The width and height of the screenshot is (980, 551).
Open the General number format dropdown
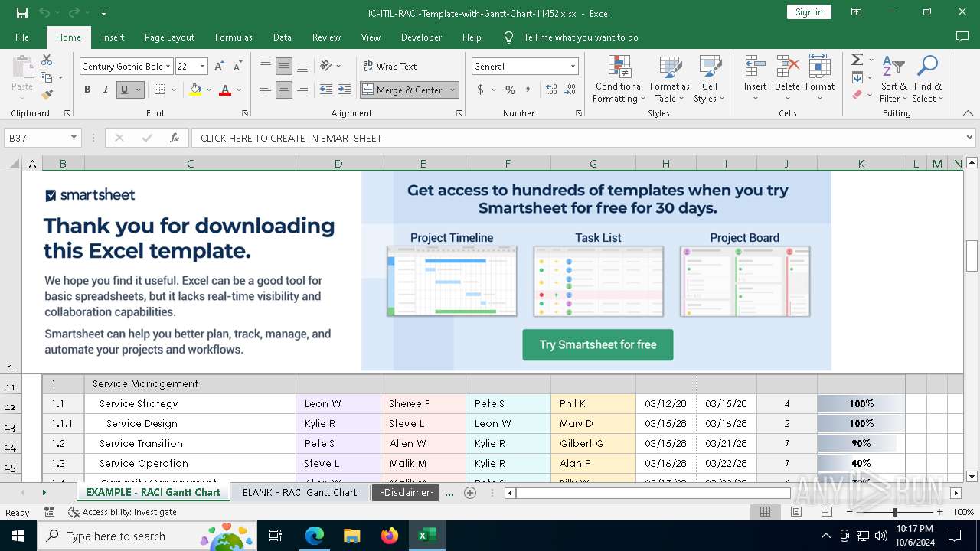tap(572, 67)
